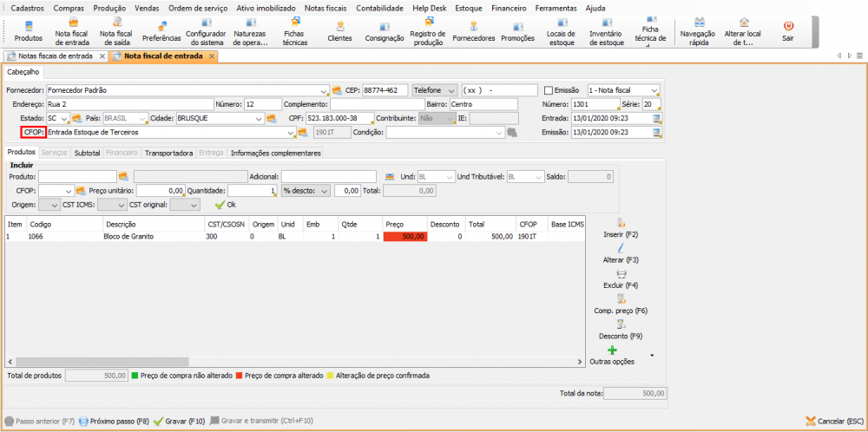The width and height of the screenshot is (868, 432).
Task: Click Gravar (F10) button
Action: coord(179,421)
